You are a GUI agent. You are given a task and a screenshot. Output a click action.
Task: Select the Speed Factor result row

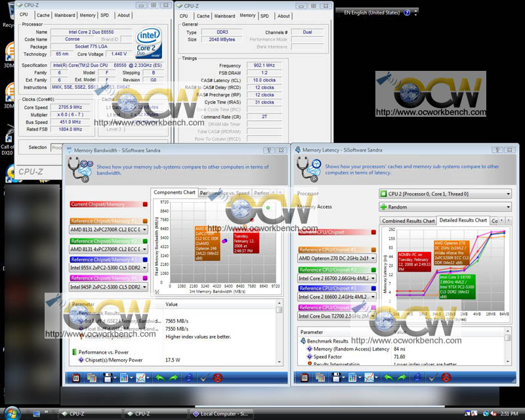click(x=402, y=357)
